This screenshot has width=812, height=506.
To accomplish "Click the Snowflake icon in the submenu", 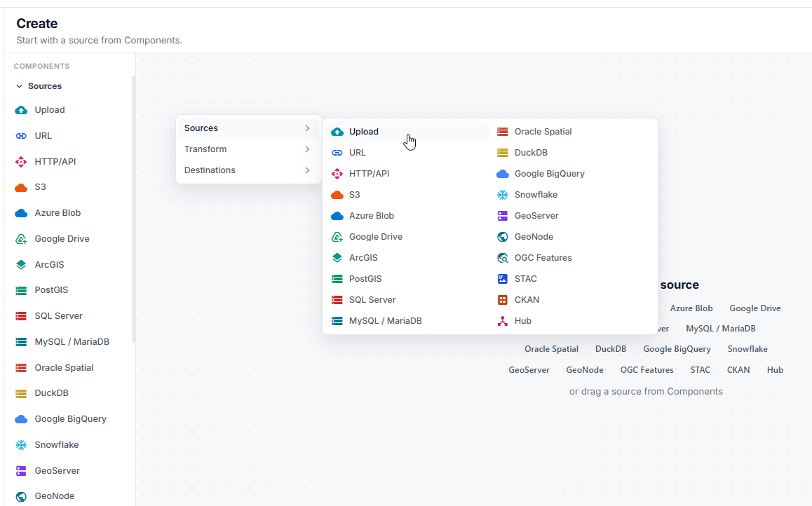I will pyautogui.click(x=502, y=195).
